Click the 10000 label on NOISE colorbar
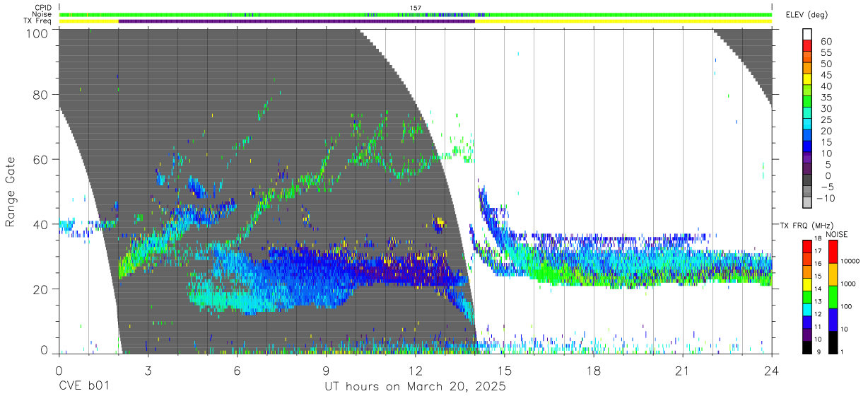The width and height of the screenshot is (868, 401). click(851, 262)
